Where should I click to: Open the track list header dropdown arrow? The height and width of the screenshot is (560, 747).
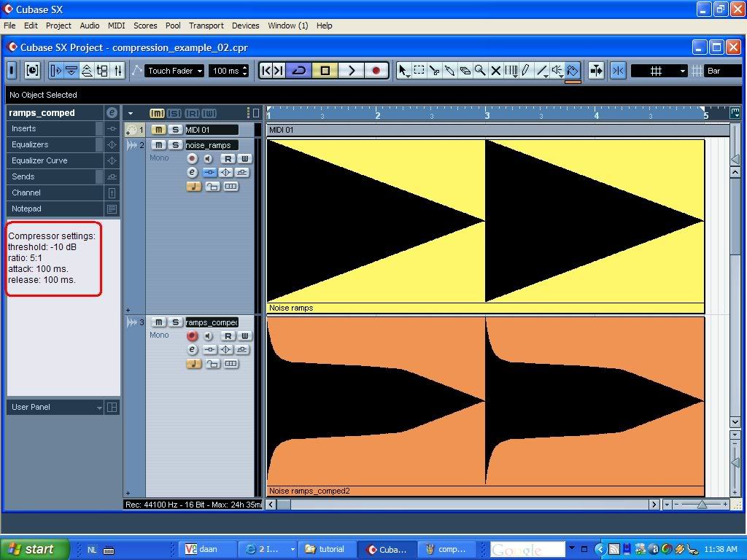[x=131, y=113]
